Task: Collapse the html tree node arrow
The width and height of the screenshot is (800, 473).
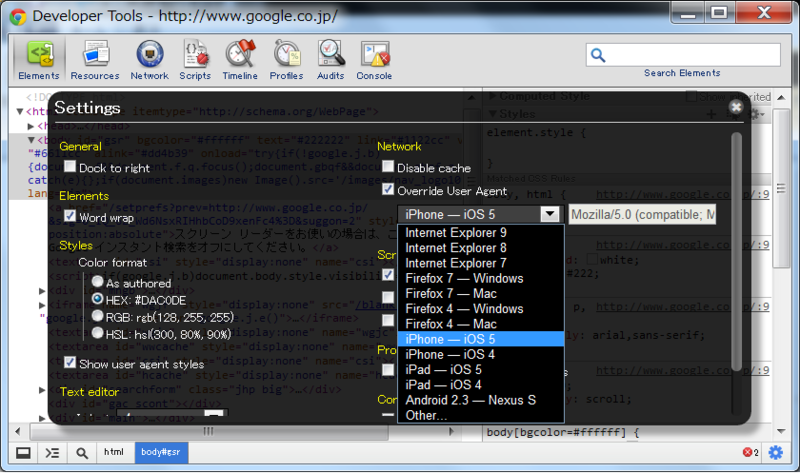Action: pos(19,111)
